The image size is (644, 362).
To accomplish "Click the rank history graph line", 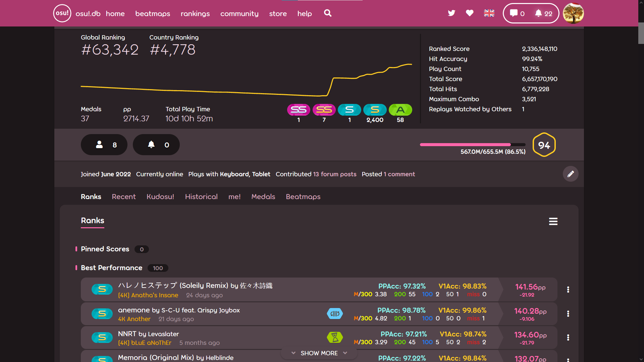I will coord(246,80).
